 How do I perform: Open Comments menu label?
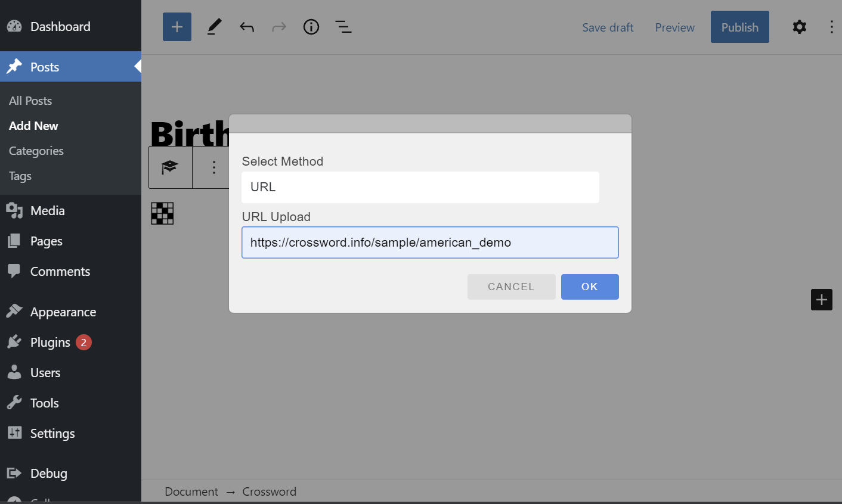pyautogui.click(x=60, y=271)
